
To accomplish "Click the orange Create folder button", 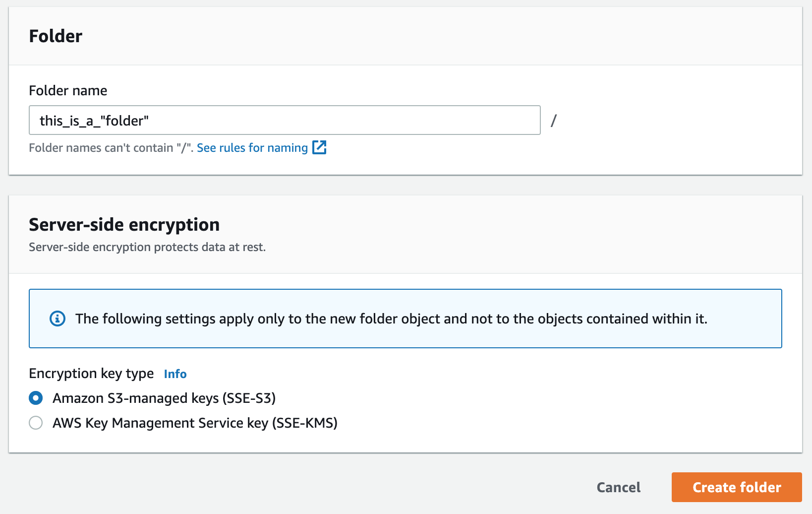I will (737, 487).
